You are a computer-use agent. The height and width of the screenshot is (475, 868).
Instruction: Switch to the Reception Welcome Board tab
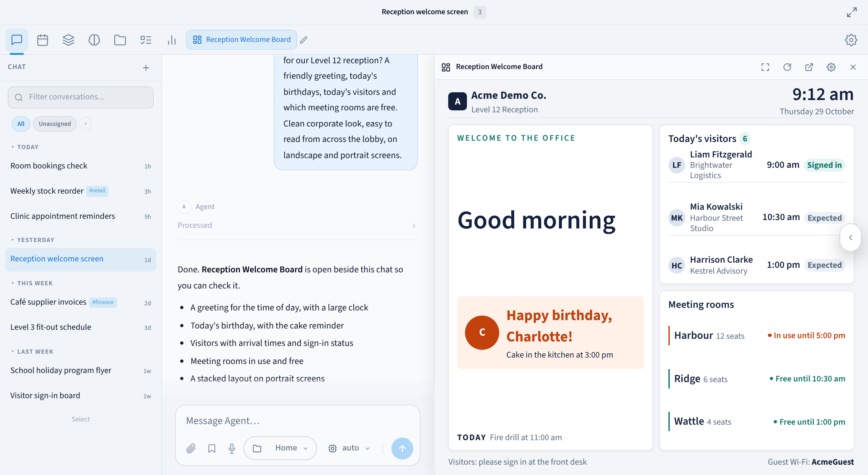click(x=242, y=40)
